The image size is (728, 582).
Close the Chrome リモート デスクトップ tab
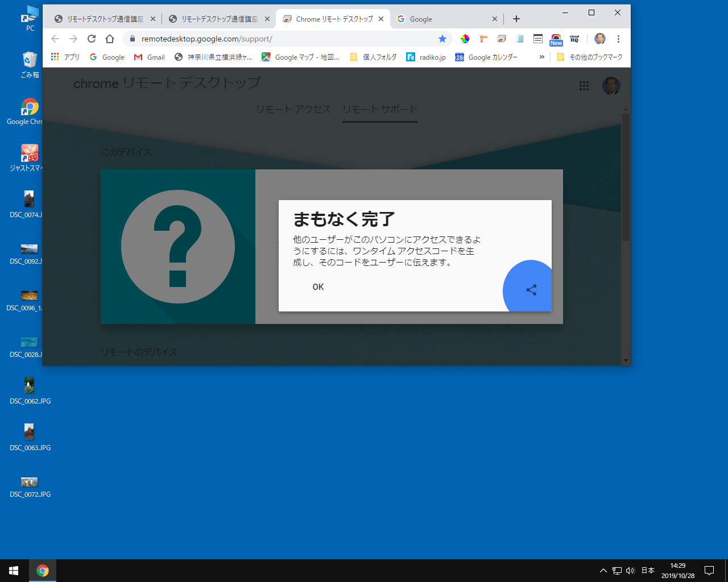(381, 19)
